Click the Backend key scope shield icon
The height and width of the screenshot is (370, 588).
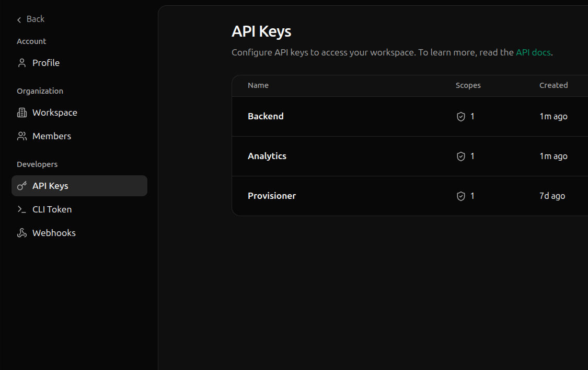coord(461,117)
